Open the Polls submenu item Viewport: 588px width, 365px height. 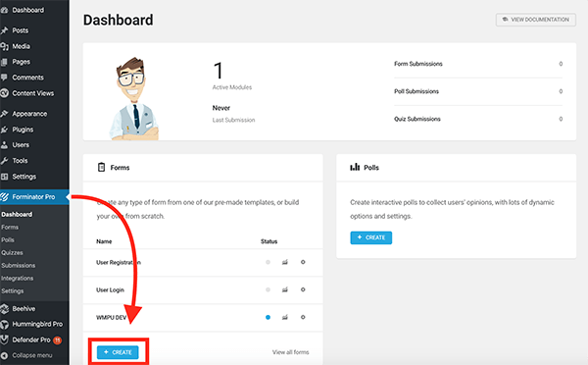(8, 240)
